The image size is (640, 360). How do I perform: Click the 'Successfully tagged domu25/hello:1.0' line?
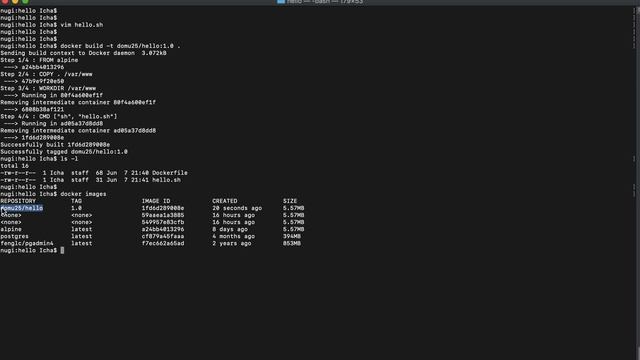[x=64, y=152]
